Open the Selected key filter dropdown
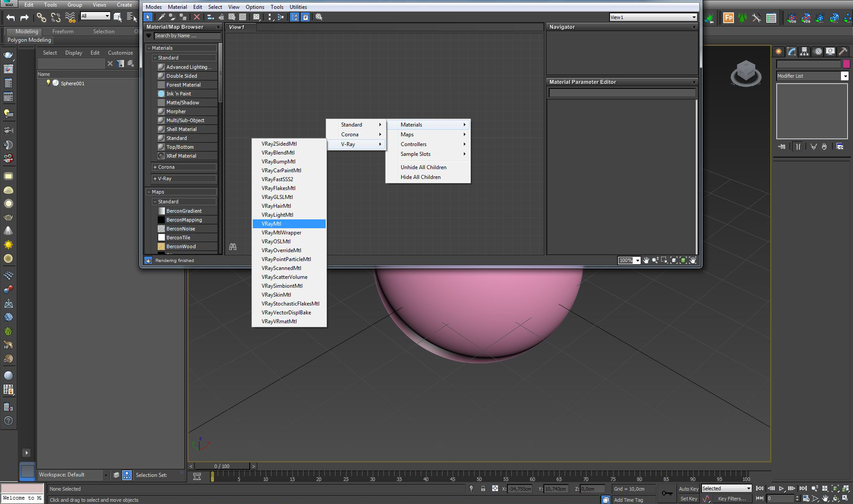The image size is (853, 504). click(726, 488)
